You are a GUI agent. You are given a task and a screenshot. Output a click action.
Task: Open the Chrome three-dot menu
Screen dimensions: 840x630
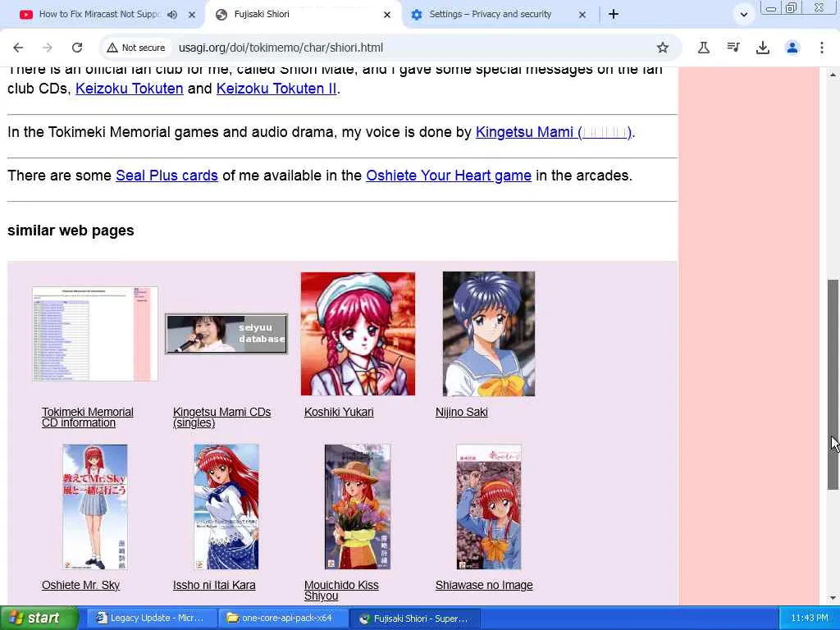click(x=822, y=48)
